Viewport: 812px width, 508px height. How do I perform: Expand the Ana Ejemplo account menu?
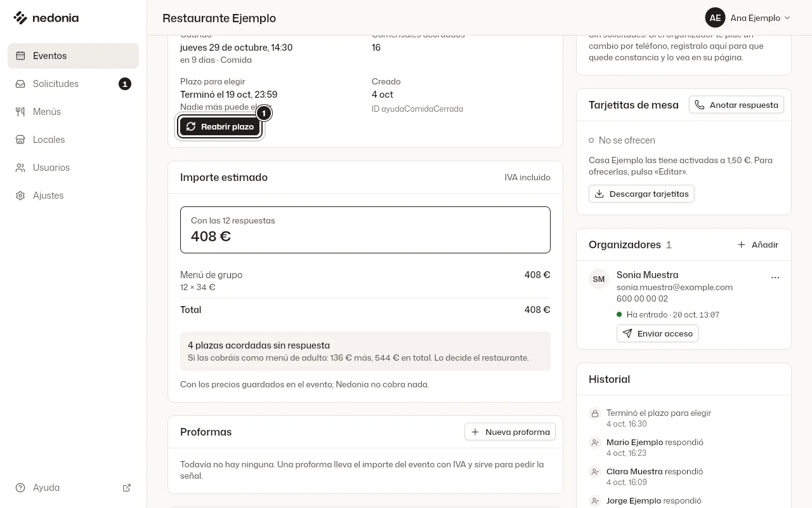click(x=749, y=18)
